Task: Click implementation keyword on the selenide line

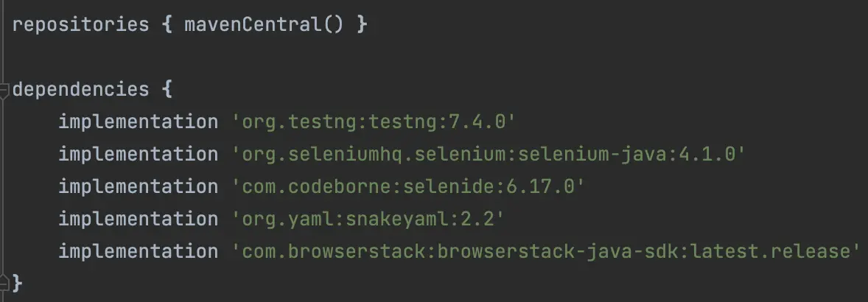Action: tap(138, 187)
